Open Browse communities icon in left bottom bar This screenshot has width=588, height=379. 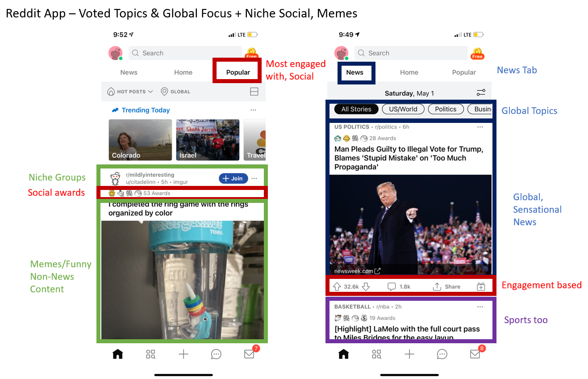pyautogui.click(x=150, y=354)
